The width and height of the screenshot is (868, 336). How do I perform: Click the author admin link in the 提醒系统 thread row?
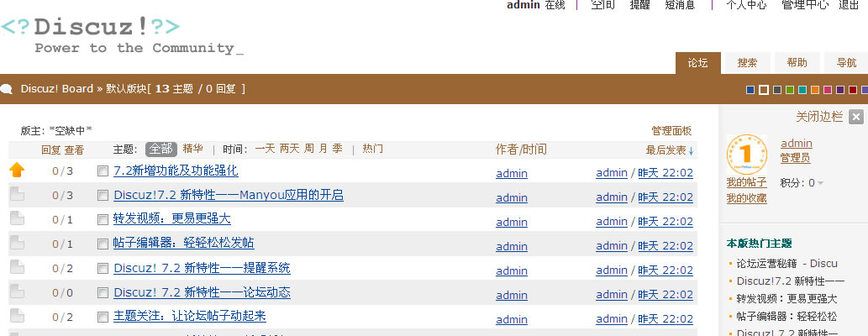[x=512, y=270]
